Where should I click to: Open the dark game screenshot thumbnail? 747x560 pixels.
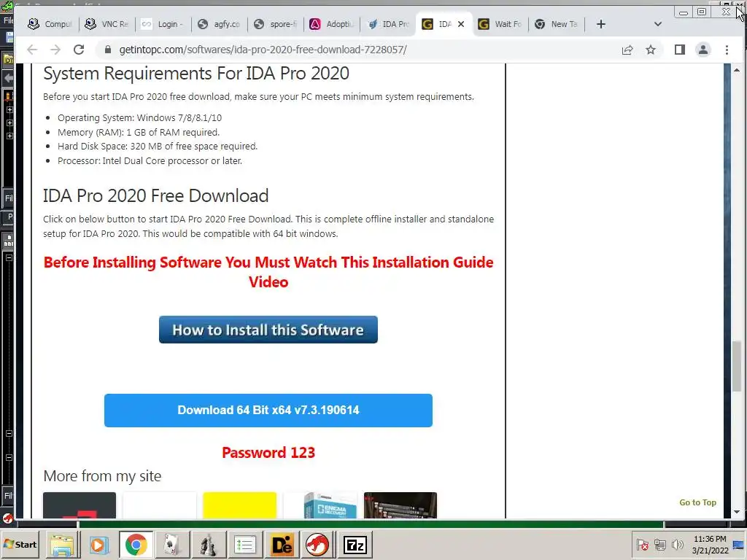coord(400,505)
